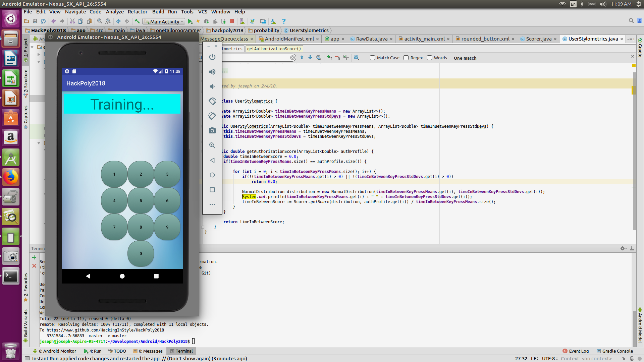This screenshot has height=362, width=644.
Task: Take emulator screenshot with camera icon
Action: point(212,130)
